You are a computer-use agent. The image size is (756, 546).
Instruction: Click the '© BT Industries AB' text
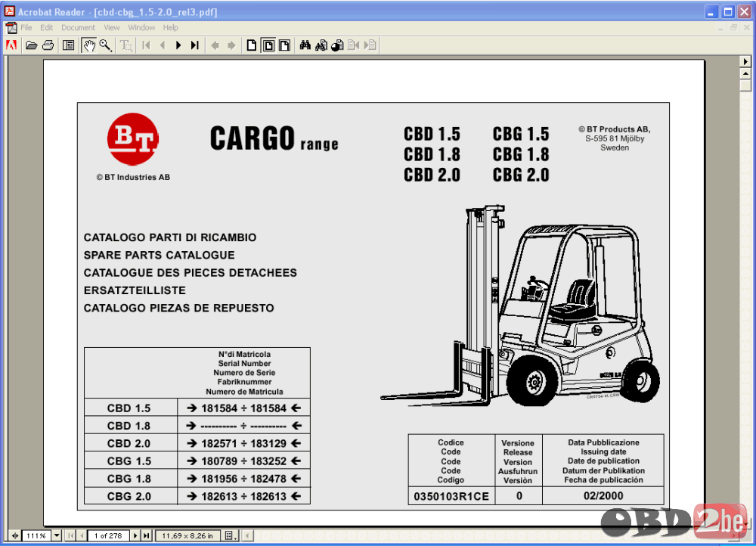pos(133,177)
